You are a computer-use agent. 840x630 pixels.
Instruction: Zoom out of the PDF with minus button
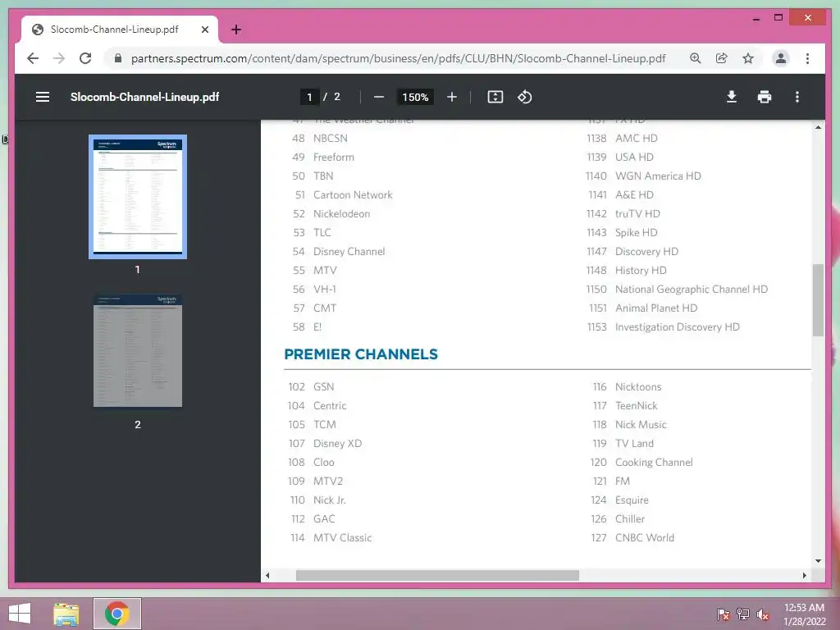(379, 97)
